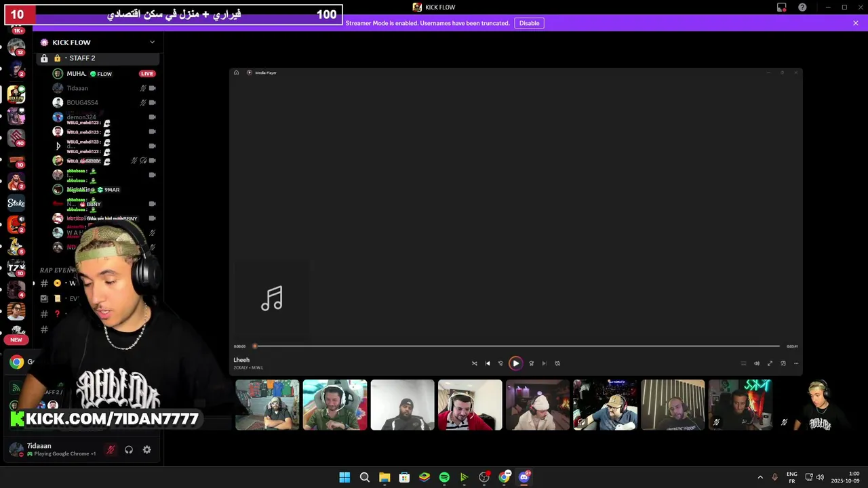Click the song title Lheeh
The image size is (868, 488).
tap(241, 360)
